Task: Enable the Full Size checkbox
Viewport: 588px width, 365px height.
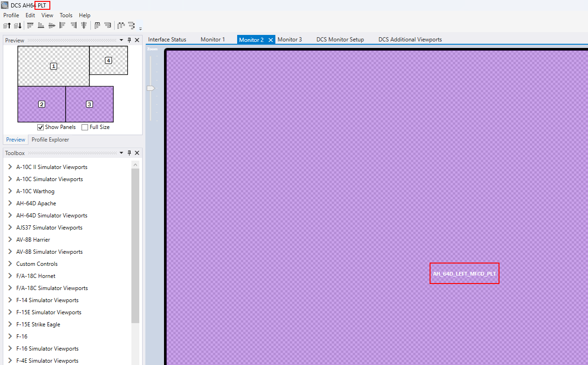Action: [x=85, y=127]
